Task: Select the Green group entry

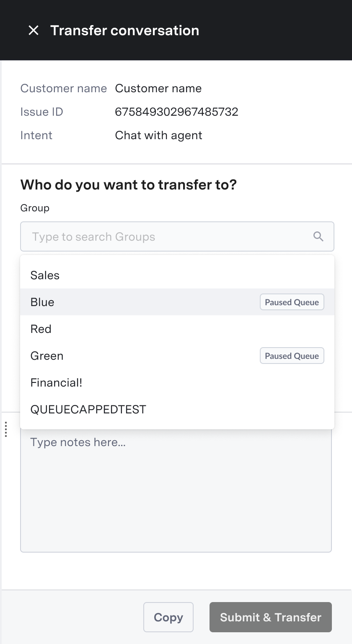Action: click(177, 356)
